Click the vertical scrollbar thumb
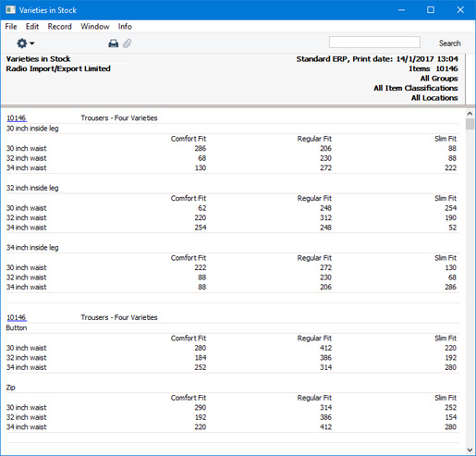 tap(470, 124)
